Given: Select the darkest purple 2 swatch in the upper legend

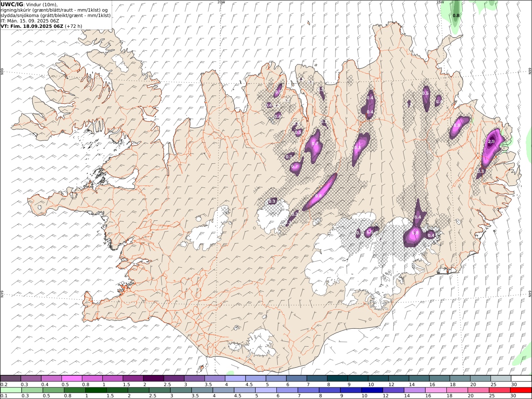Looking at the screenshot, I should click(153, 378).
